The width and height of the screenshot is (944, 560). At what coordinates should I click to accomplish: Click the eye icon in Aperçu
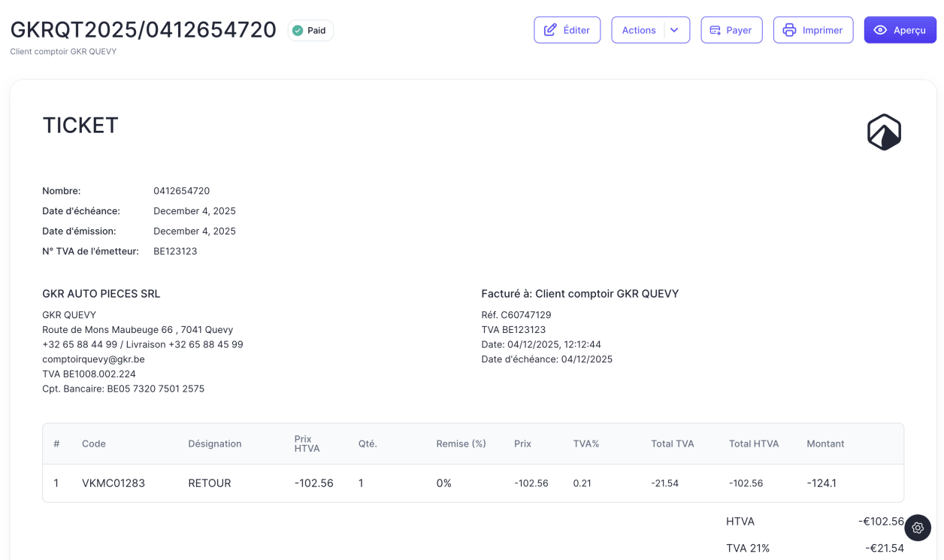880,30
